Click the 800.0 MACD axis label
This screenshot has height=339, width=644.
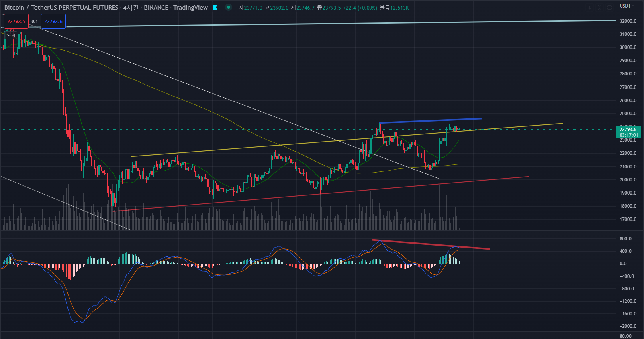[x=626, y=239]
